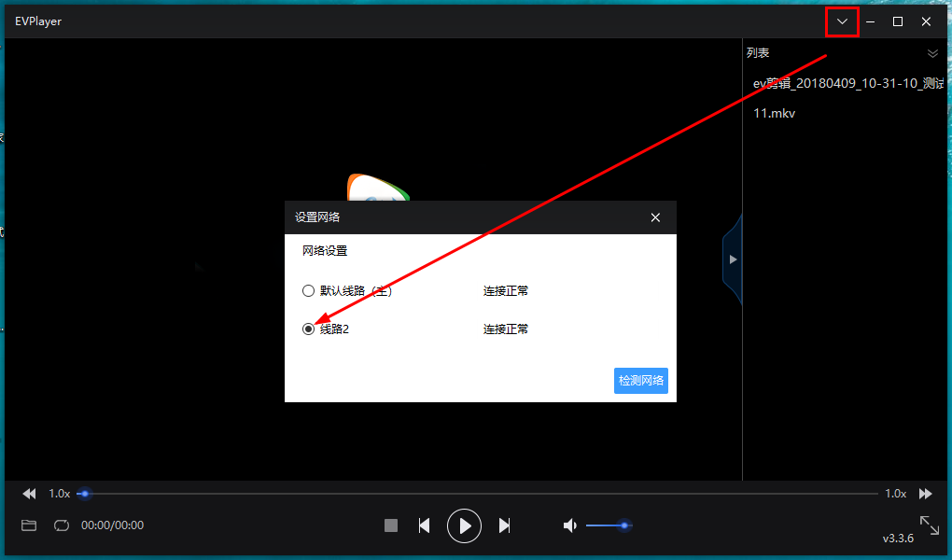Open the title bar dropdown menu arrow
The image size is (952, 560).
842,21
